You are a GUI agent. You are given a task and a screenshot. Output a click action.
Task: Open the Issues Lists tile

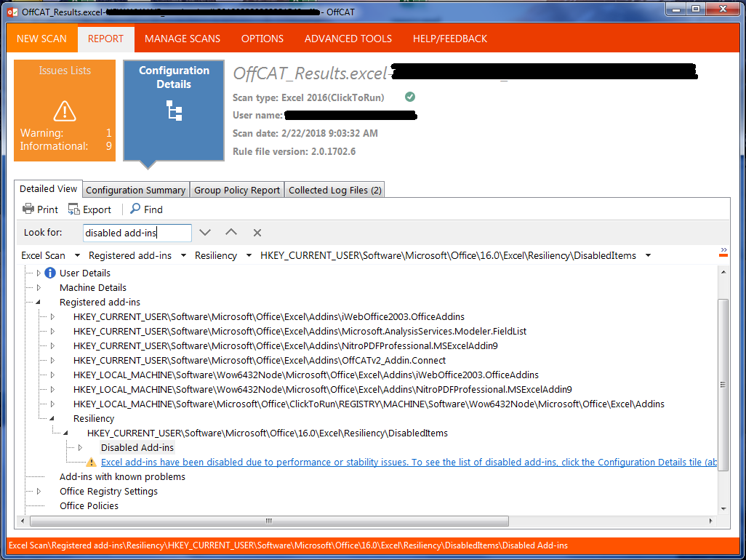pyautogui.click(x=65, y=111)
